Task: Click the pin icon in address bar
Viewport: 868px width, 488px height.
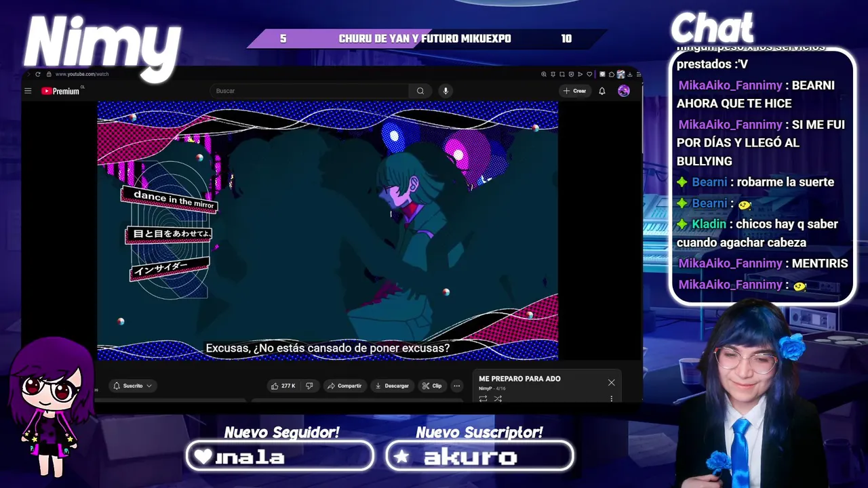Action: (x=553, y=74)
